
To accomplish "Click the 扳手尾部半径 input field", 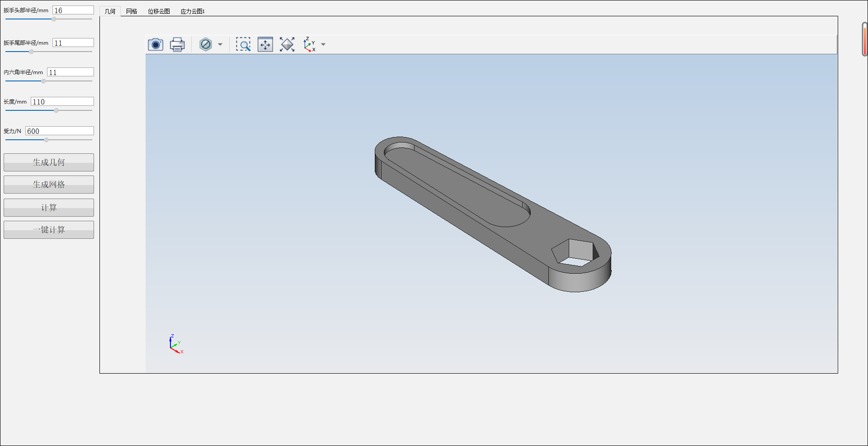I will pos(73,43).
